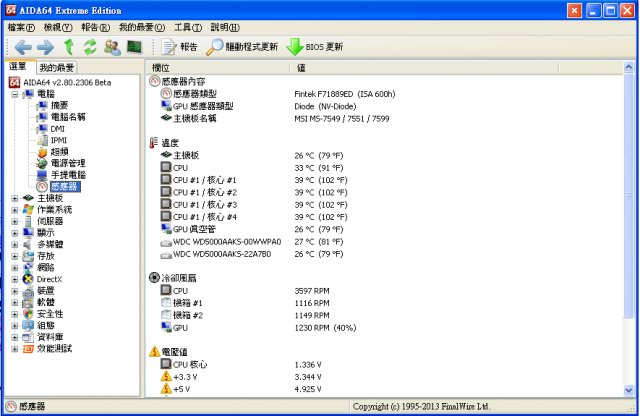Click the vertical scrollbar thumb

[629, 196]
